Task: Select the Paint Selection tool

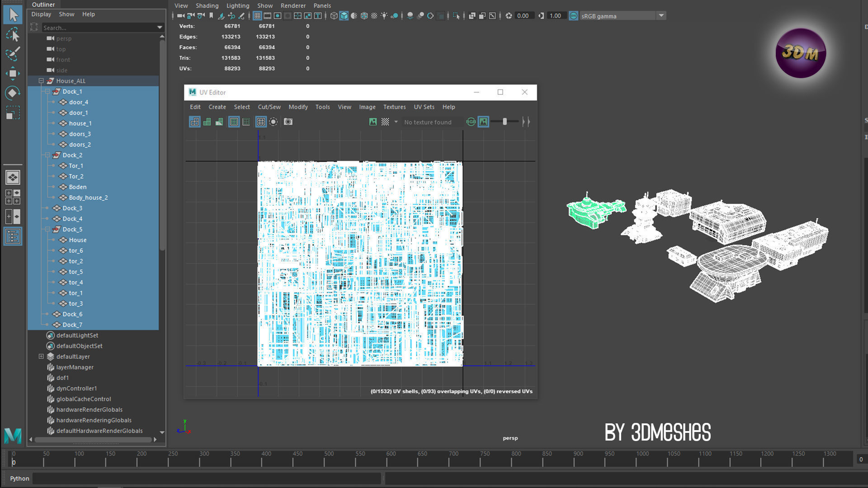Action: (x=13, y=53)
